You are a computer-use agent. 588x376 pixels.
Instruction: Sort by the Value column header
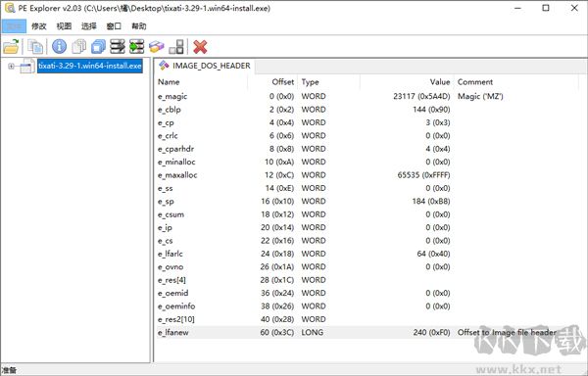click(407, 82)
